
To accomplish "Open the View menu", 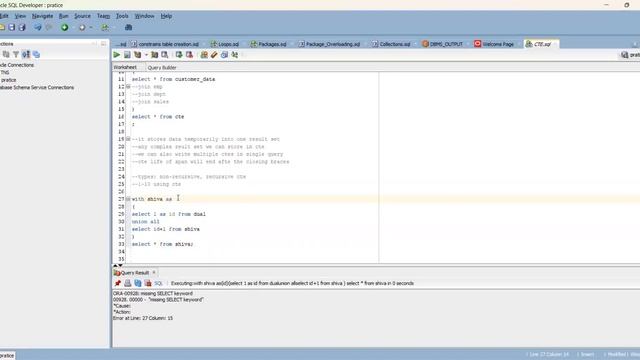I will pyautogui.click(x=20, y=16).
